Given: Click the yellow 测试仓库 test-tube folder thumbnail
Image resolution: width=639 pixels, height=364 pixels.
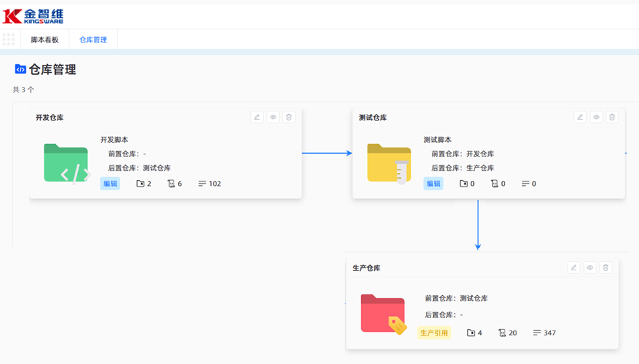Looking at the screenshot, I should (389, 164).
